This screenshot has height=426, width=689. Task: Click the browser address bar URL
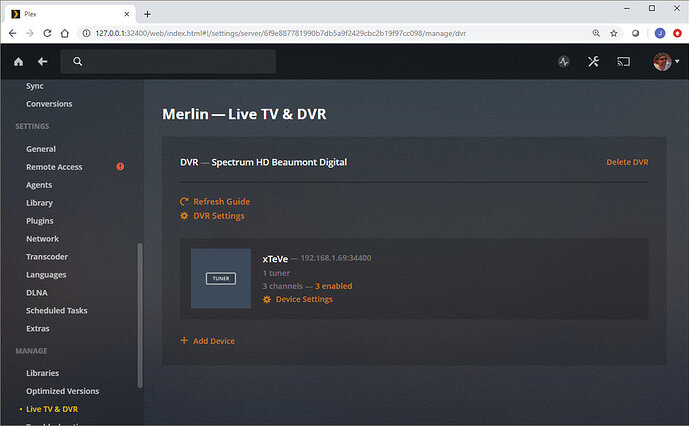(x=280, y=33)
